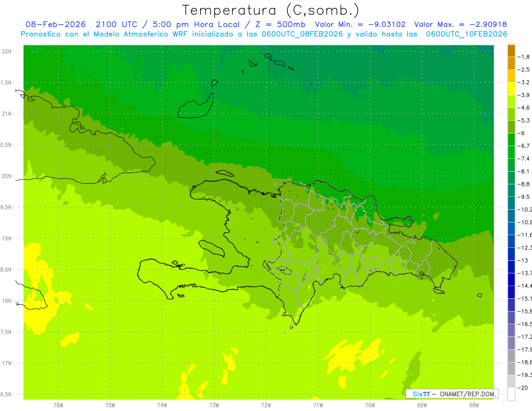532x411 pixels.
Task: Click the 68W longitude axis label
Action: tap(474, 405)
